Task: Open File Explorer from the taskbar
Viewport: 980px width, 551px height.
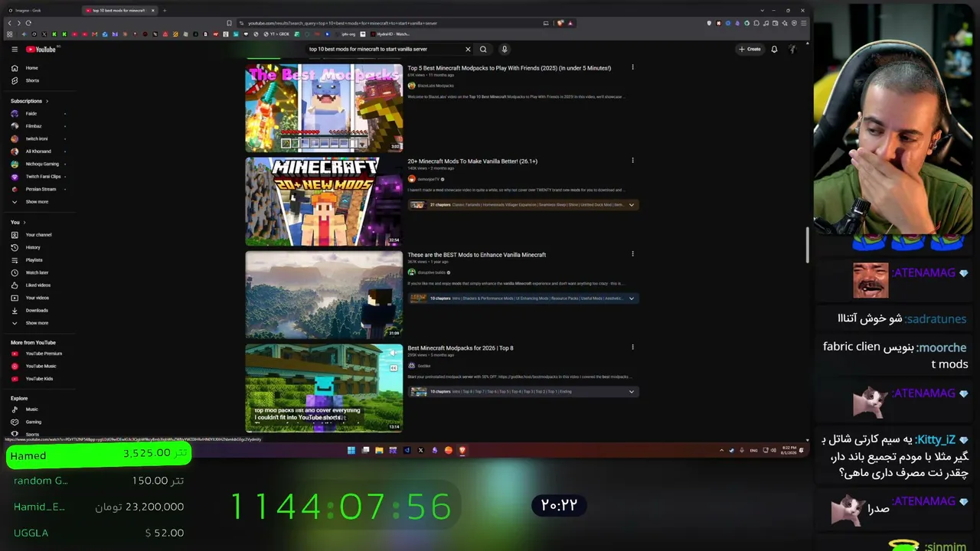Action: coord(379,450)
